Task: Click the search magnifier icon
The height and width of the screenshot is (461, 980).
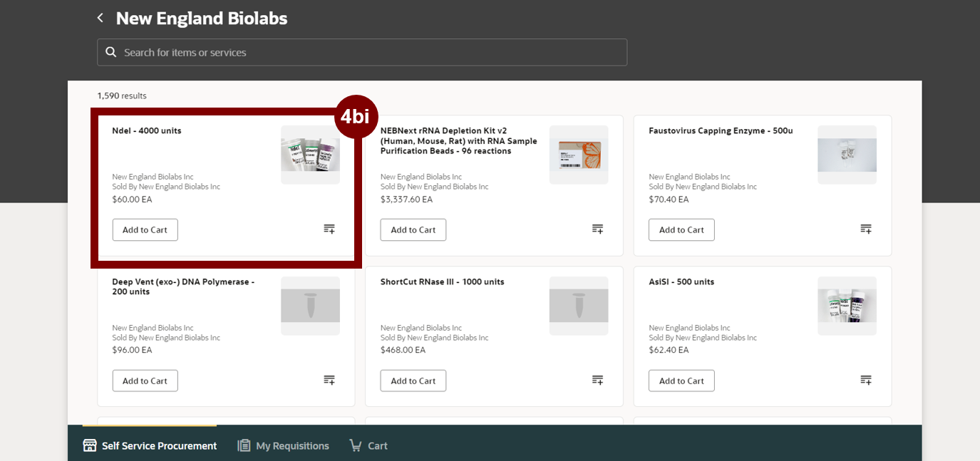Action: tap(110, 52)
